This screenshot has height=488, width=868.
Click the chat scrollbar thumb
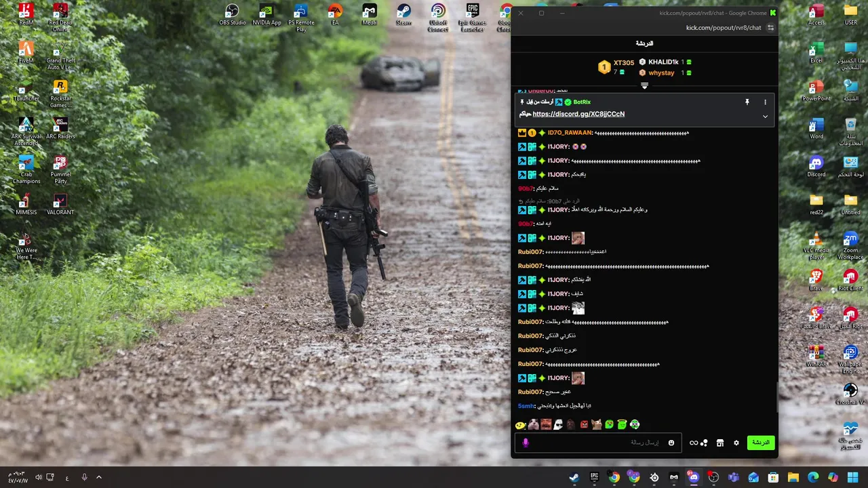(x=776, y=397)
